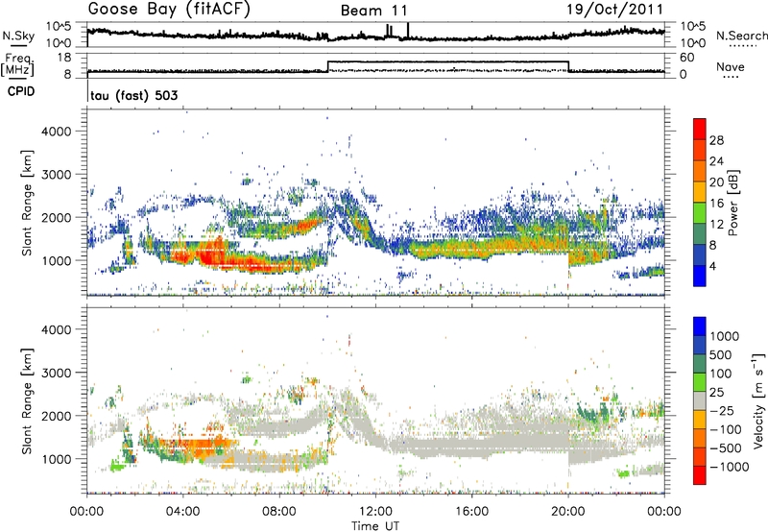Image resolution: width=768 pixels, height=532 pixels.
Task: Click the Velocity [m s⁻¹] colorbar title
Action: click(x=758, y=400)
